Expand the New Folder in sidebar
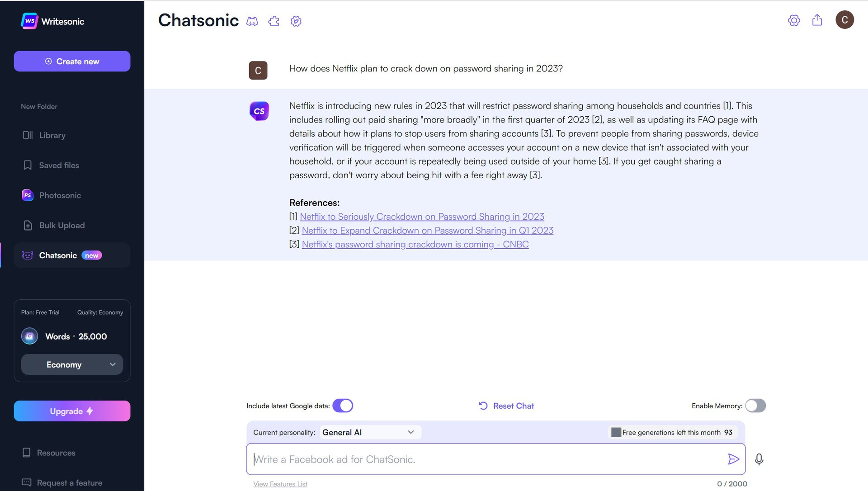Screen dimensions: 868x491 [x=39, y=106]
